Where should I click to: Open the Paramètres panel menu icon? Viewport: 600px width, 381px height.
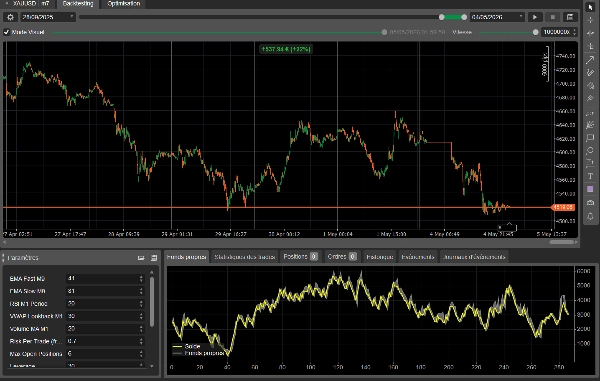click(154, 258)
